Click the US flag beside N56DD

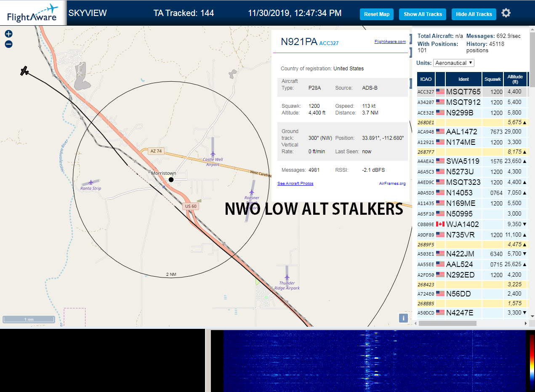440,293
